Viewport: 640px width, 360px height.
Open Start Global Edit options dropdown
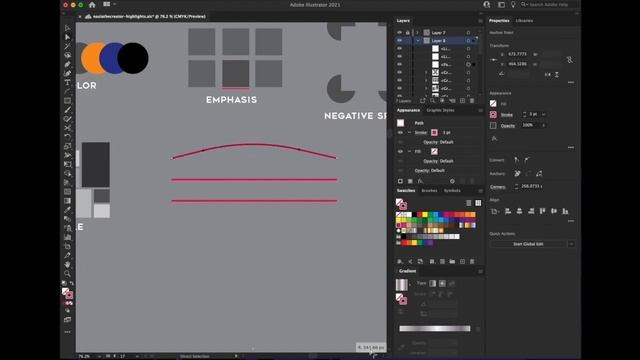point(571,244)
